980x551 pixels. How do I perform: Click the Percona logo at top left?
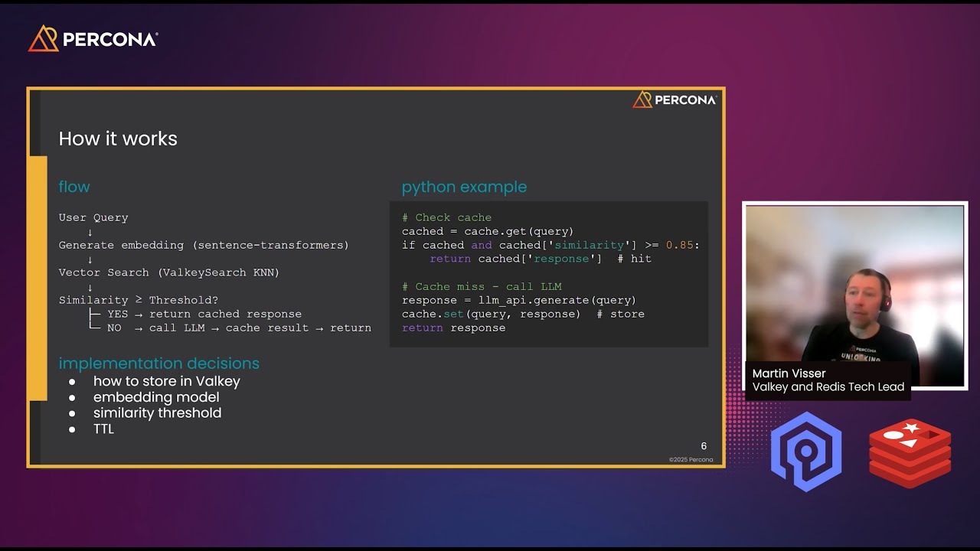coord(93,38)
